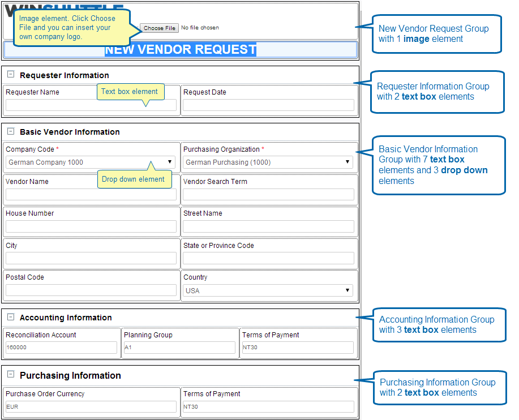Click the Choose File button
519x420 pixels.
point(159,28)
